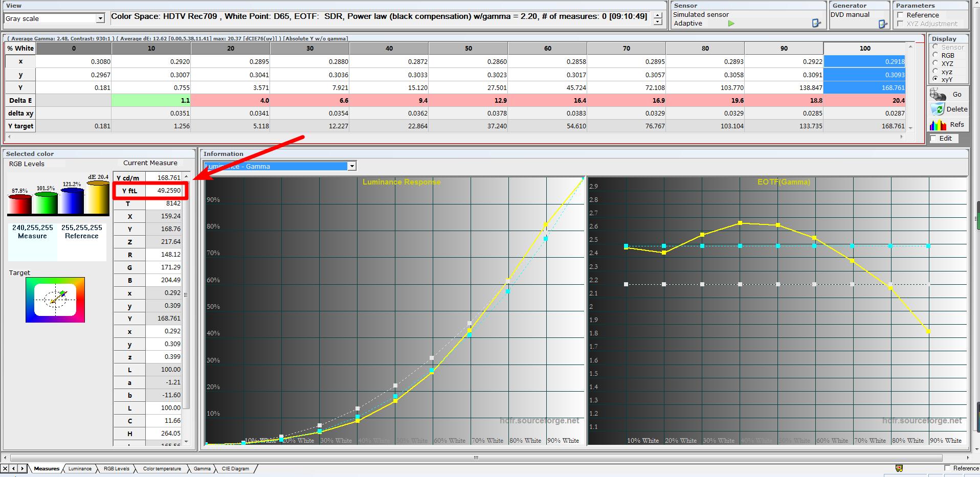Click status bar icon next to Reference checkbox
The height and width of the screenshot is (477, 980).
click(x=899, y=468)
